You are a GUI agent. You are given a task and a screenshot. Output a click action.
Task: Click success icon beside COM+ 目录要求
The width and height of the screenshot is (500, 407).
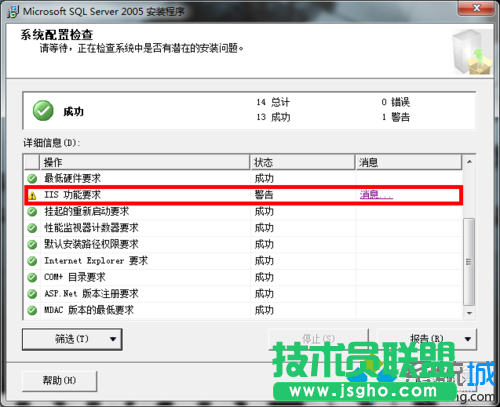(32, 278)
